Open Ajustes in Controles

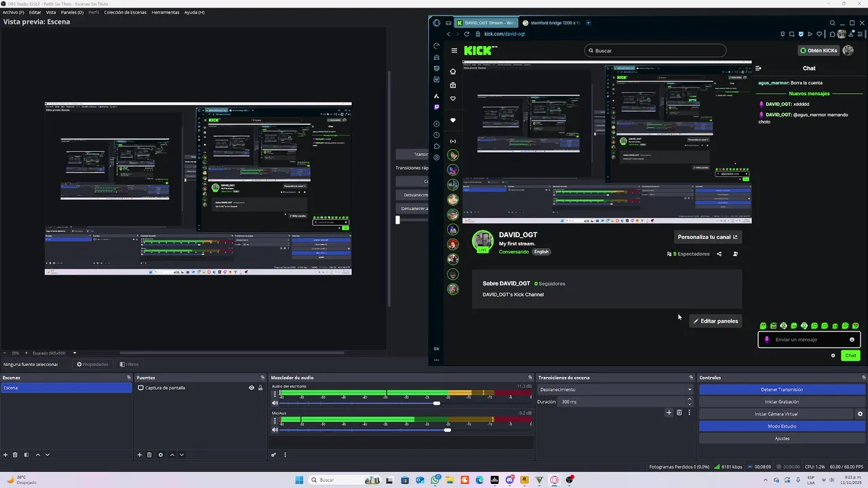point(782,439)
